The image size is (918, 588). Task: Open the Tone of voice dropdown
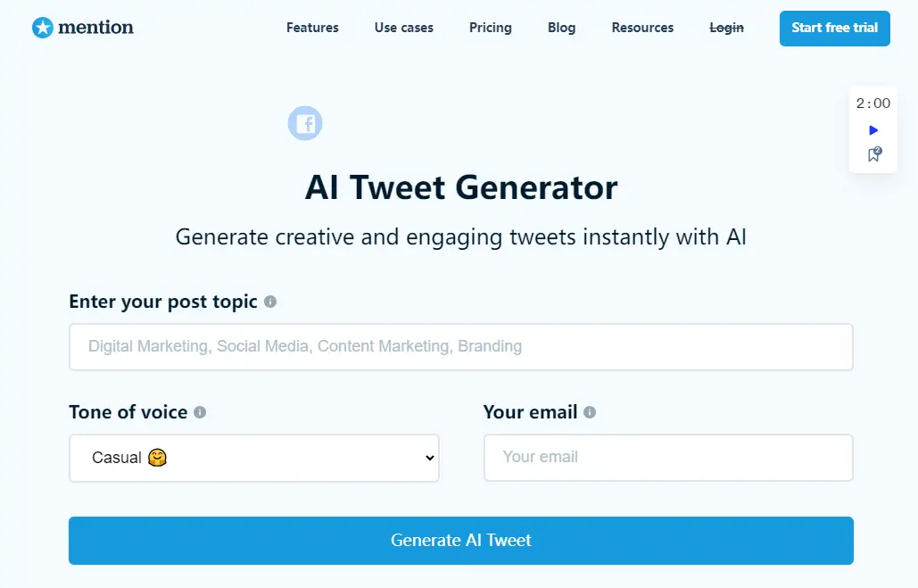[x=254, y=458]
